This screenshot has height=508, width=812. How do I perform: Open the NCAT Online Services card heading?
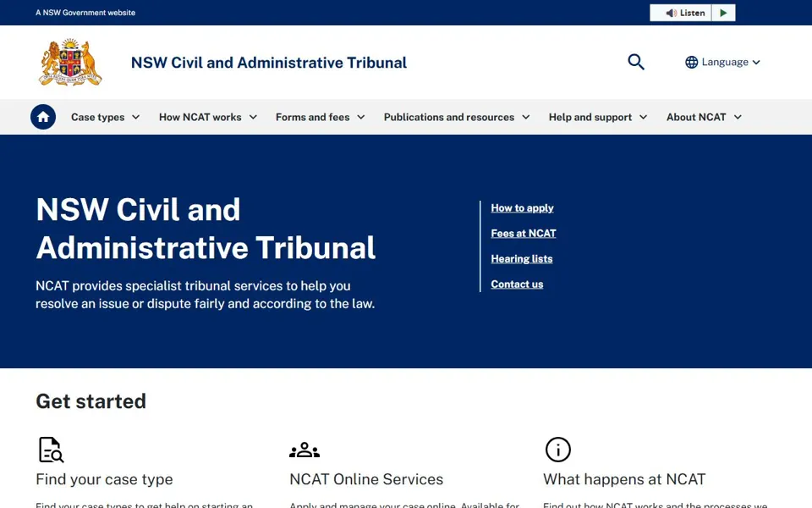click(x=366, y=479)
